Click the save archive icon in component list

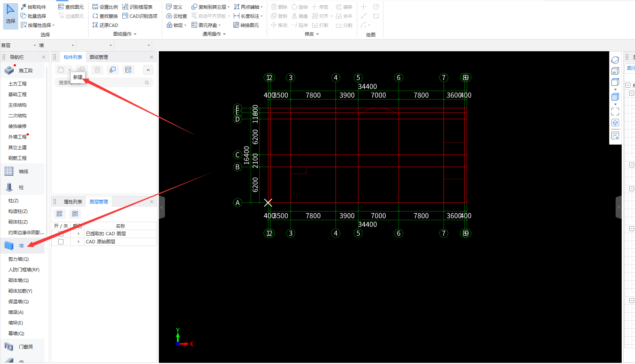tap(128, 70)
